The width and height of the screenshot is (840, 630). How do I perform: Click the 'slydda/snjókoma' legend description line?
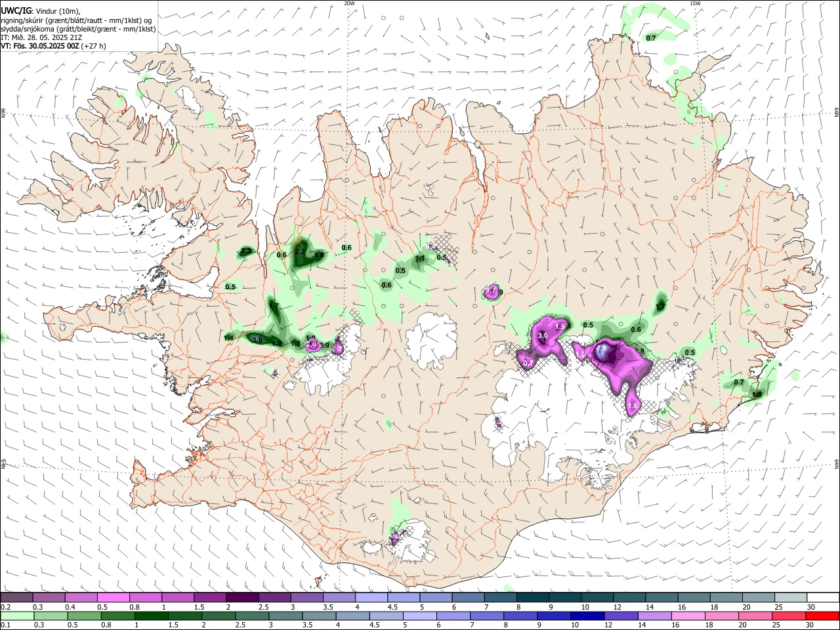pos(78,29)
